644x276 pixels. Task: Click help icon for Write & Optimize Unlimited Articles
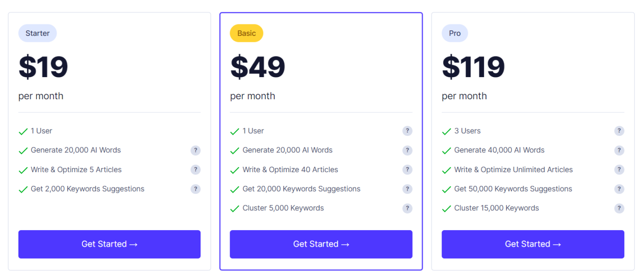point(619,169)
